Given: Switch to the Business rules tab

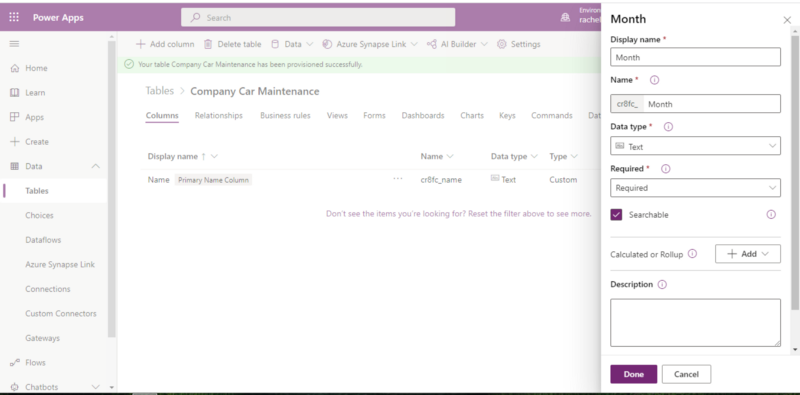Looking at the screenshot, I should pyautogui.click(x=285, y=115).
